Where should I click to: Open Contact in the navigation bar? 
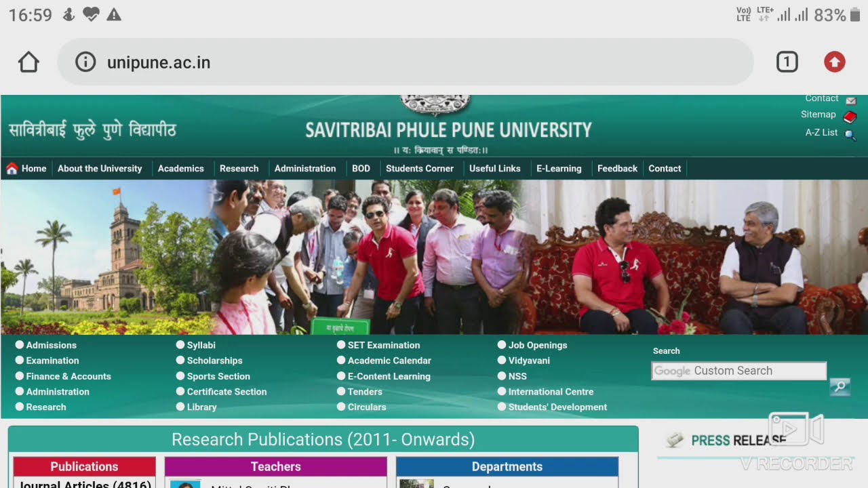click(x=665, y=169)
